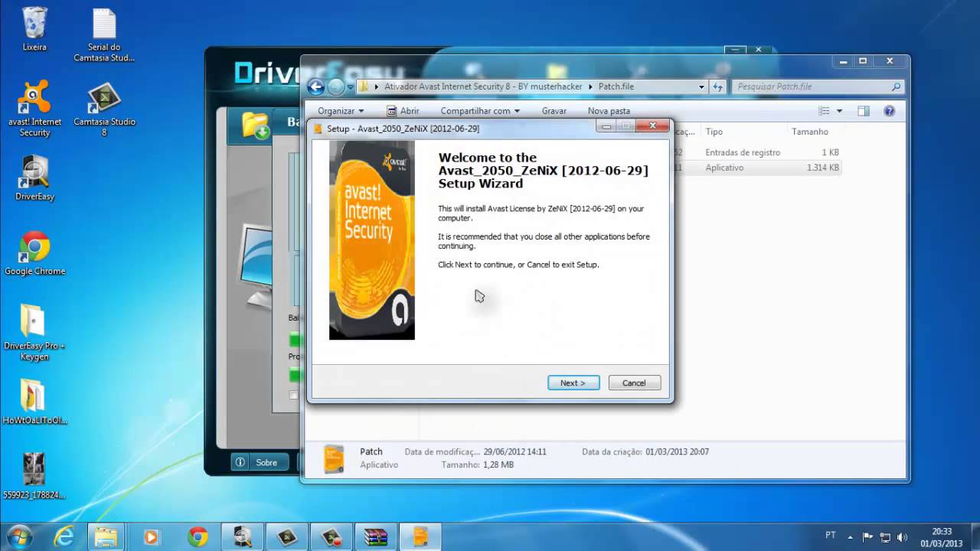Toggle the Explorer preview pane
This screenshot has width=980, height=551.
[x=864, y=111]
